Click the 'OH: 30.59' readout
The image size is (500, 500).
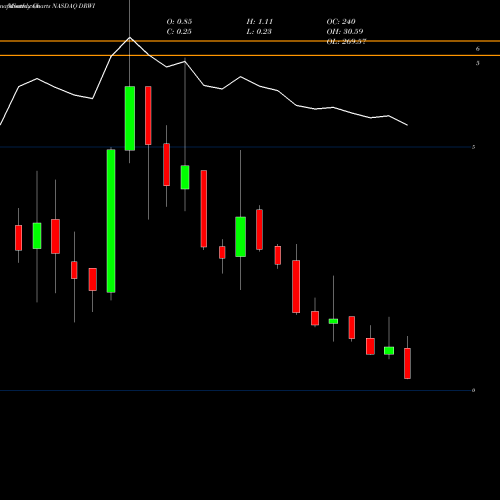pyautogui.click(x=345, y=32)
